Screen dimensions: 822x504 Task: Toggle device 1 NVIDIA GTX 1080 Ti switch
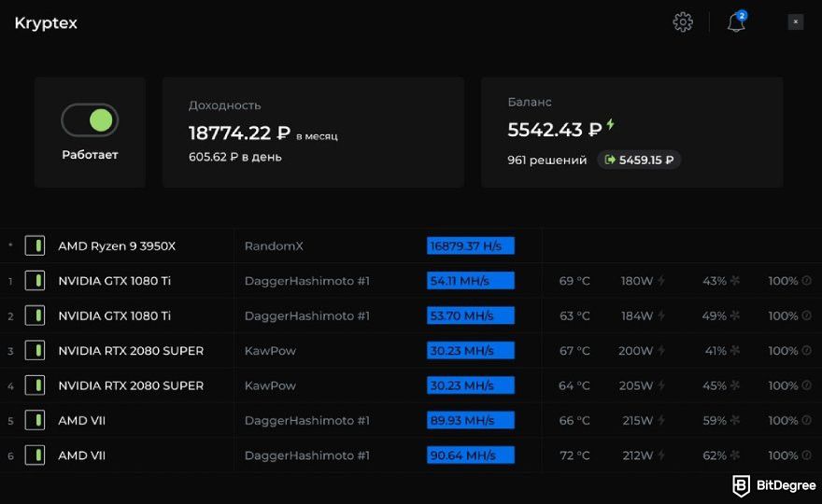click(35, 281)
